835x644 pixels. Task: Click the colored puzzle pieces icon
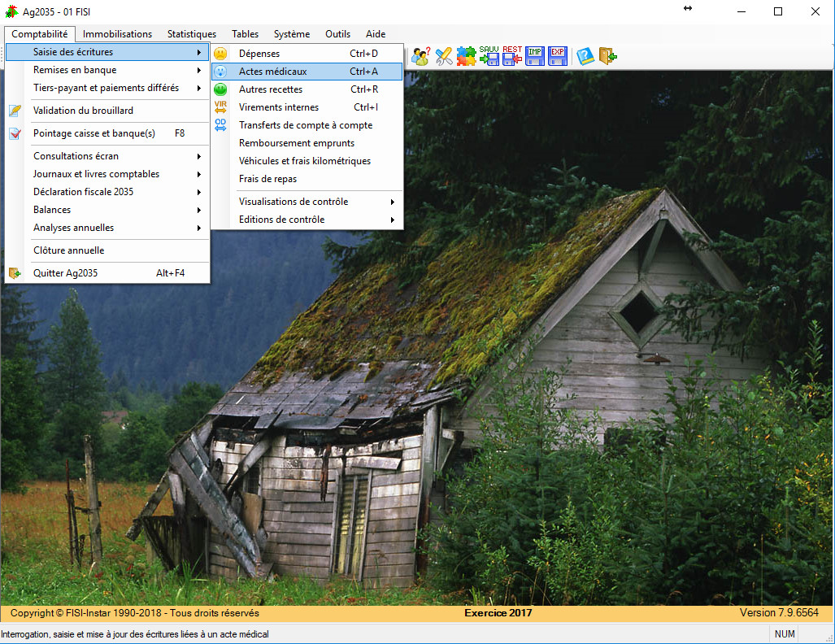coord(466,55)
